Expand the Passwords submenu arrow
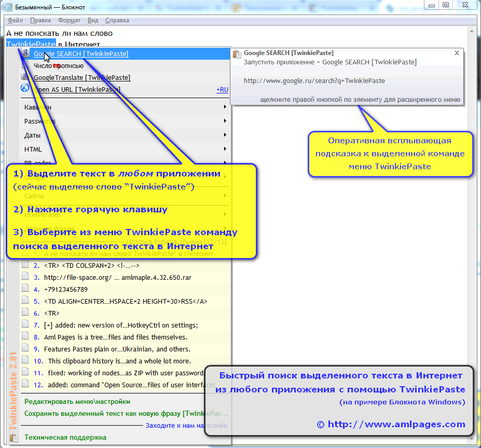Viewport: 481px width, 448px height. [225, 121]
